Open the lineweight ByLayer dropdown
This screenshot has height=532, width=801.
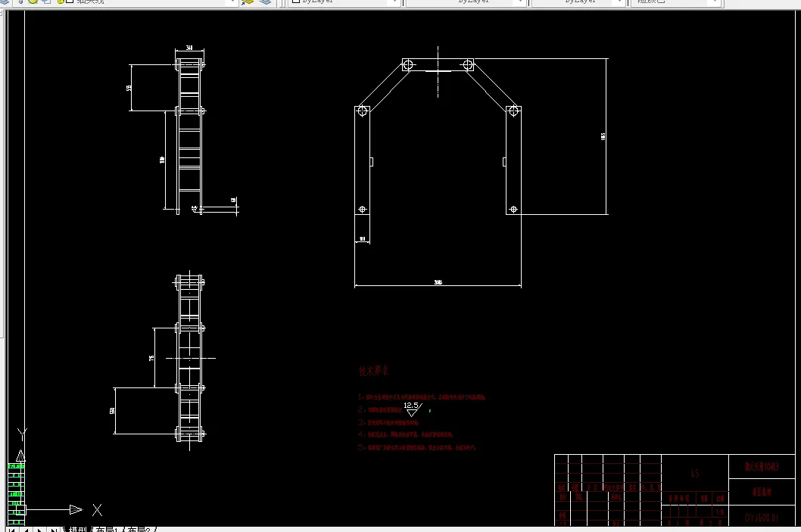point(578,2)
